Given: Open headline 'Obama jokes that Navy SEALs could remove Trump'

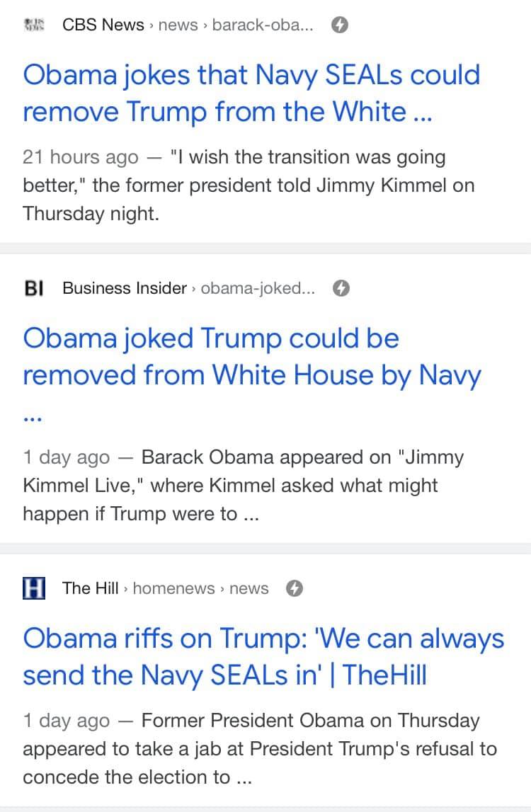Looking at the screenshot, I should pos(252,93).
